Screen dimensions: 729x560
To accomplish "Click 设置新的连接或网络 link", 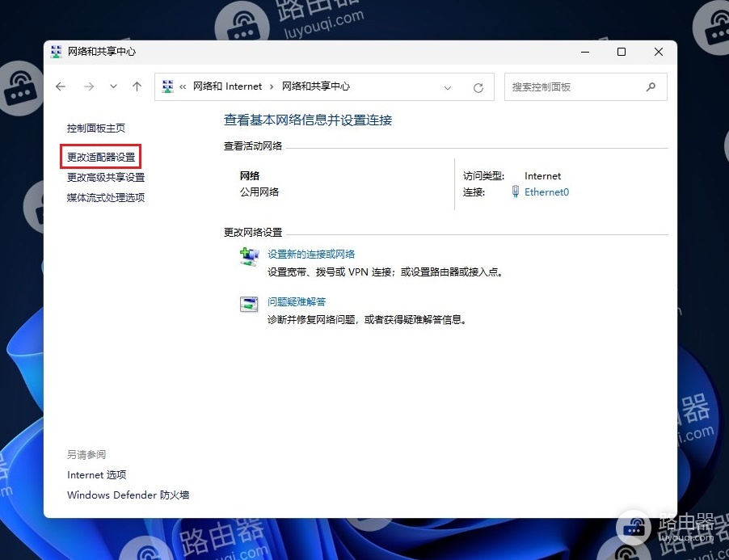I will 311,255.
